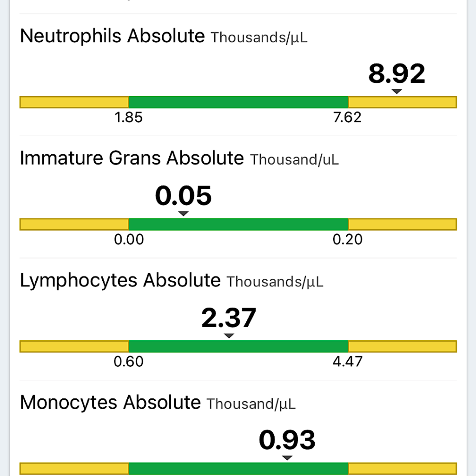Click the green normal range of Neutrophils bar
476x476 pixels.
(x=238, y=102)
